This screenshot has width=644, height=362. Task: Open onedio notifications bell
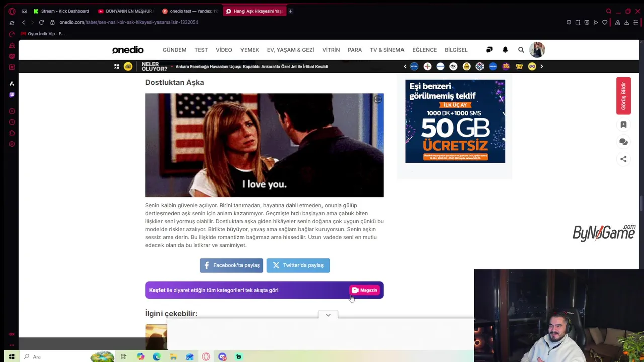[x=505, y=50]
